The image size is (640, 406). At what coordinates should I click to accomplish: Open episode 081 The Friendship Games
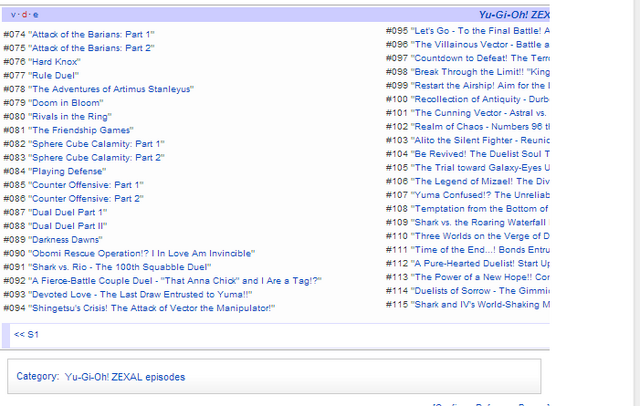click(x=81, y=130)
